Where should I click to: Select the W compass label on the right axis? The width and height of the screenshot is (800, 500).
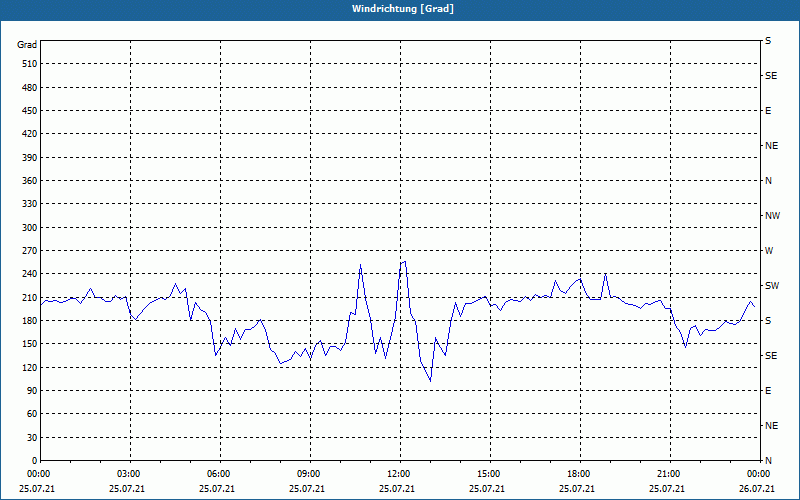769,251
